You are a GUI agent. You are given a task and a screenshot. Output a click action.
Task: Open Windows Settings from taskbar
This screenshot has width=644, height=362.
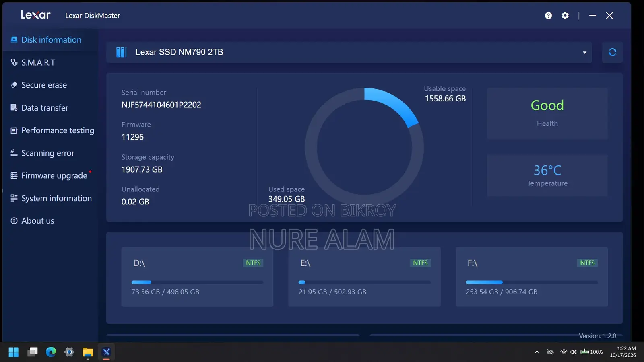(x=69, y=352)
